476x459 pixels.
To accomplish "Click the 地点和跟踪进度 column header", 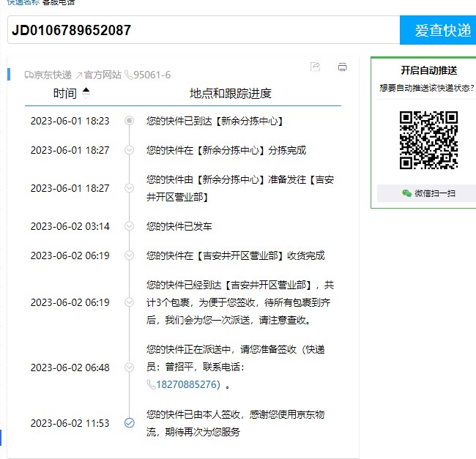I will (x=231, y=93).
